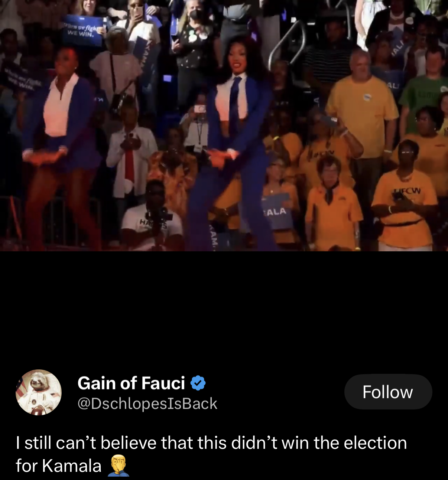Open the Gain of Fauci display name
The height and width of the screenshot is (480, 448).
(x=131, y=383)
